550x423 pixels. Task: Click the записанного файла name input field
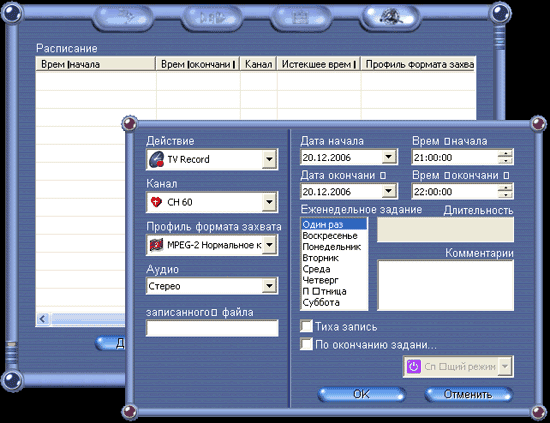click(212, 328)
